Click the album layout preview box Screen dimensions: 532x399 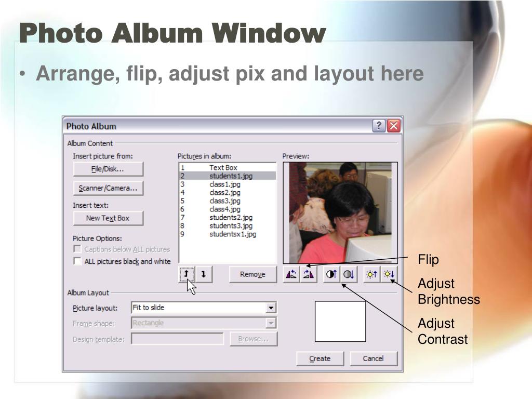[340, 321]
